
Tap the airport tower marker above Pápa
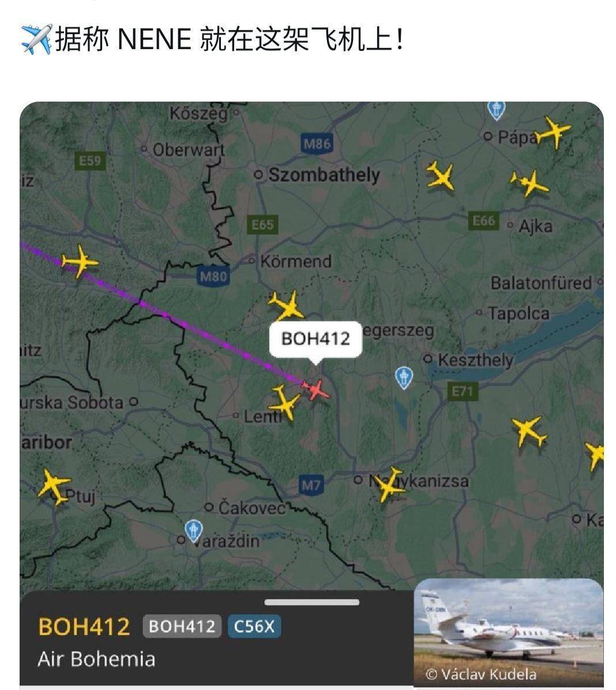(x=497, y=110)
